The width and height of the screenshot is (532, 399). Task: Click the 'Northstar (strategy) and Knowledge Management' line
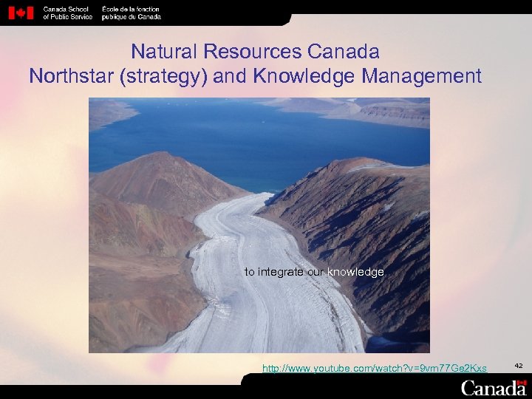click(x=255, y=76)
